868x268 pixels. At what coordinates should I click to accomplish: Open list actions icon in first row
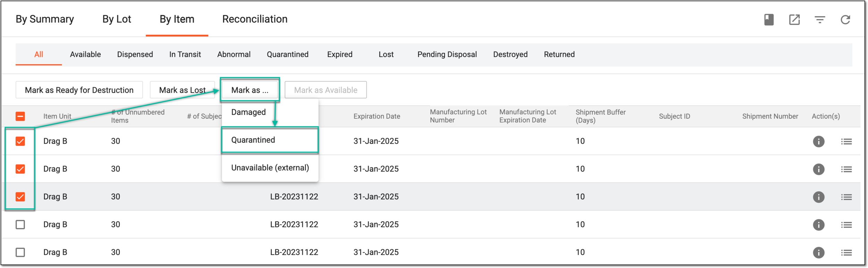pyautogui.click(x=846, y=141)
